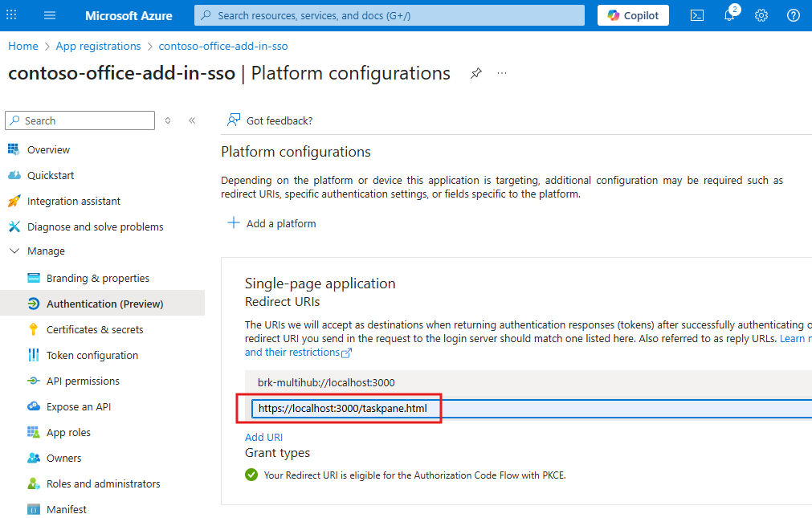Image resolution: width=812 pixels, height=518 pixels.
Task: Navigate to App registrations breadcrumb
Action: coord(98,46)
